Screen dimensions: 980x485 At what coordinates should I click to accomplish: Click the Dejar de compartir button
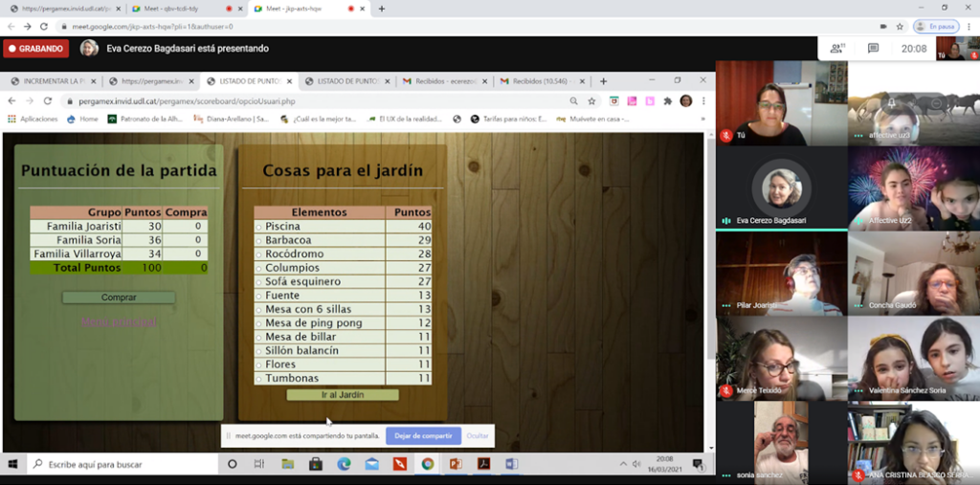(x=423, y=435)
